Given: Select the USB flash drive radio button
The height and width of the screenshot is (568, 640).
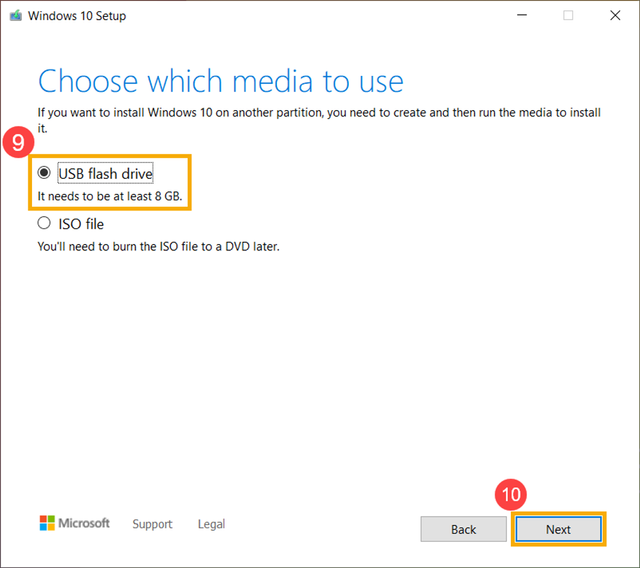Looking at the screenshot, I should [x=44, y=173].
